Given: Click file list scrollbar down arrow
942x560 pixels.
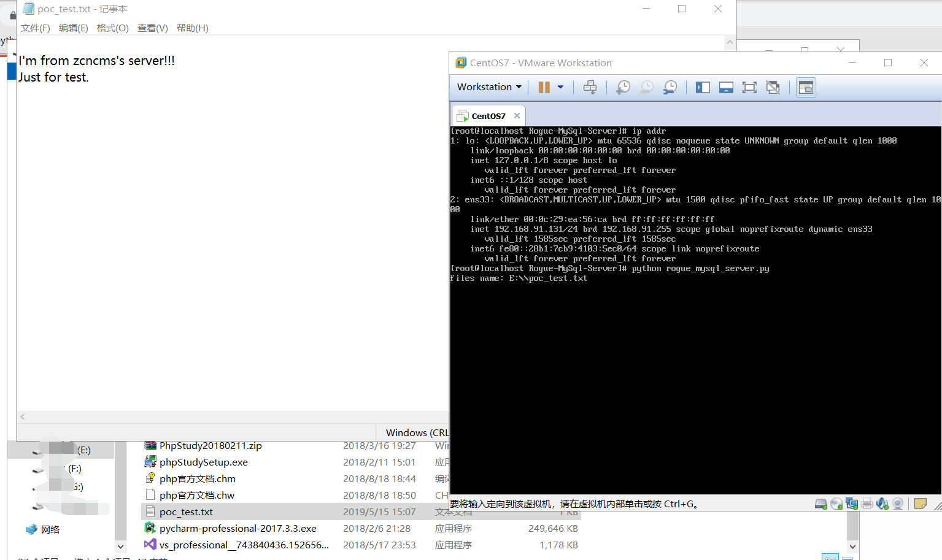Looking at the screenshot, I should tap(852, 547).
